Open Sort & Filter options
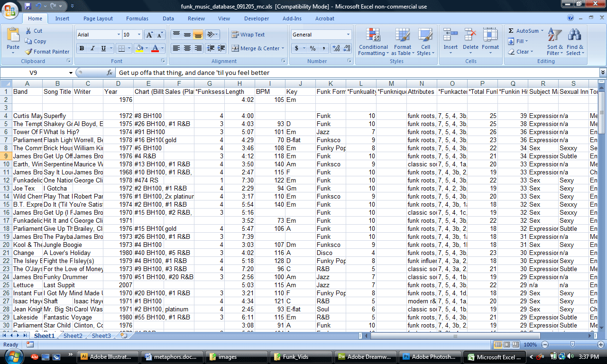This screenshot has height=364, width=607. (x=555, y=42)
